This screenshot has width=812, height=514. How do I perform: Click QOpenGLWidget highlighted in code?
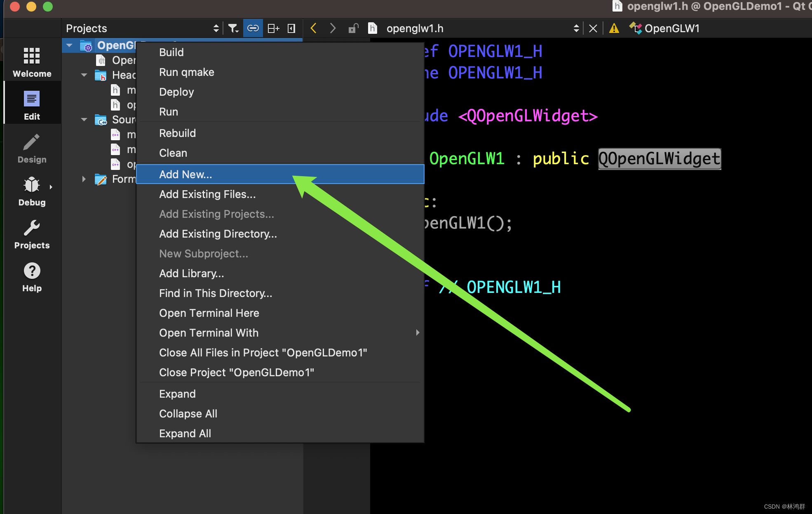[x=659, y=159]
